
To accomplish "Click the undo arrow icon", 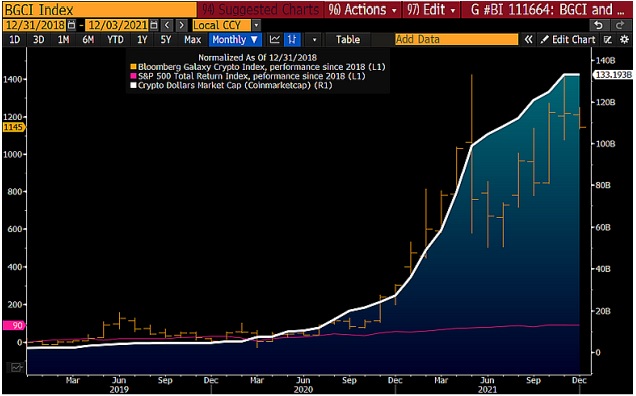I will tap(599, 25).
